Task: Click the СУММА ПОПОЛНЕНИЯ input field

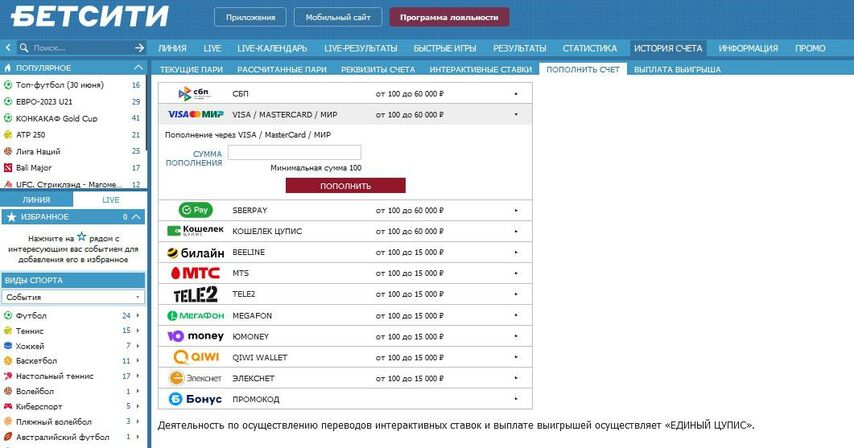Action: (x=294, y=152)
